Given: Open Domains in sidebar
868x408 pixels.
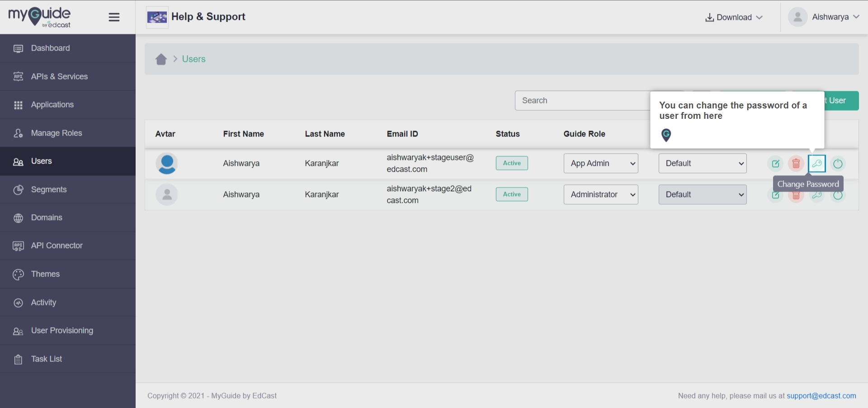Looking at the screenshot, I should point(68,218).
